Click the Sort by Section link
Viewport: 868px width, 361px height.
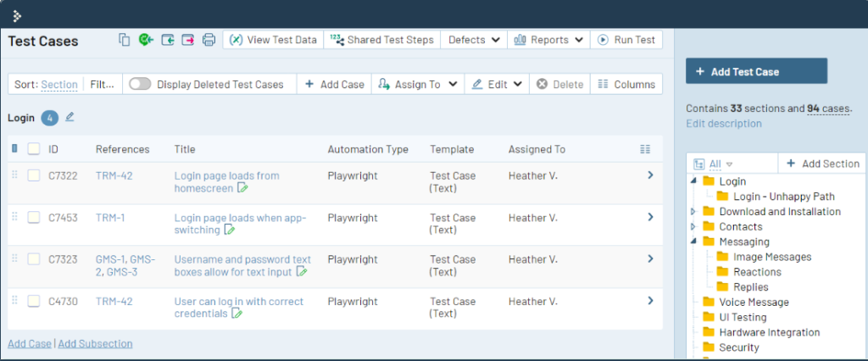click(59, 85)
